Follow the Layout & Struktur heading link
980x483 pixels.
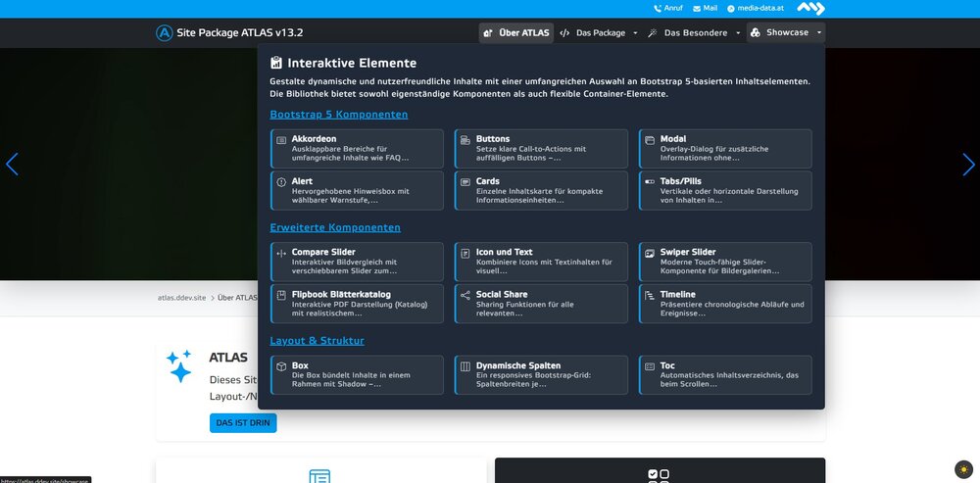pos(317,341)
